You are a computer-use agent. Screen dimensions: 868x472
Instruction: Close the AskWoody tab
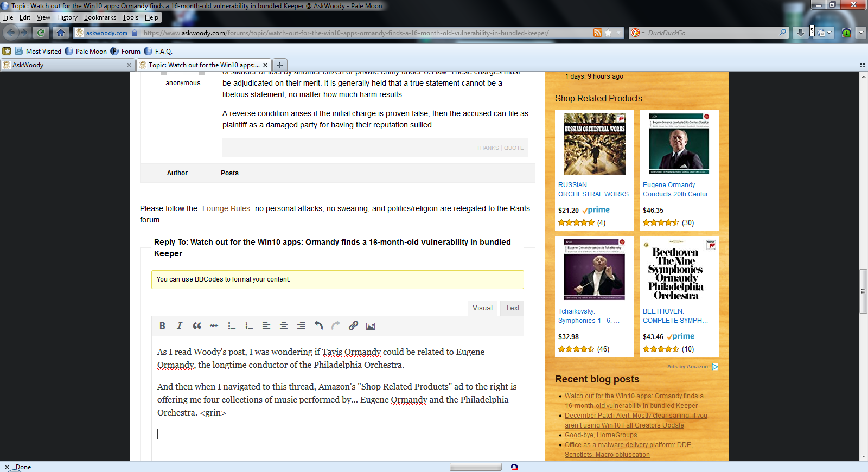tap(129, 65)
